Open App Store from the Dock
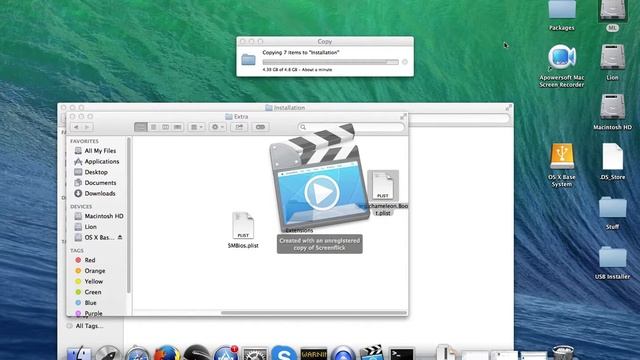This screenshot has height=360, width=640. tap(225, 353)
